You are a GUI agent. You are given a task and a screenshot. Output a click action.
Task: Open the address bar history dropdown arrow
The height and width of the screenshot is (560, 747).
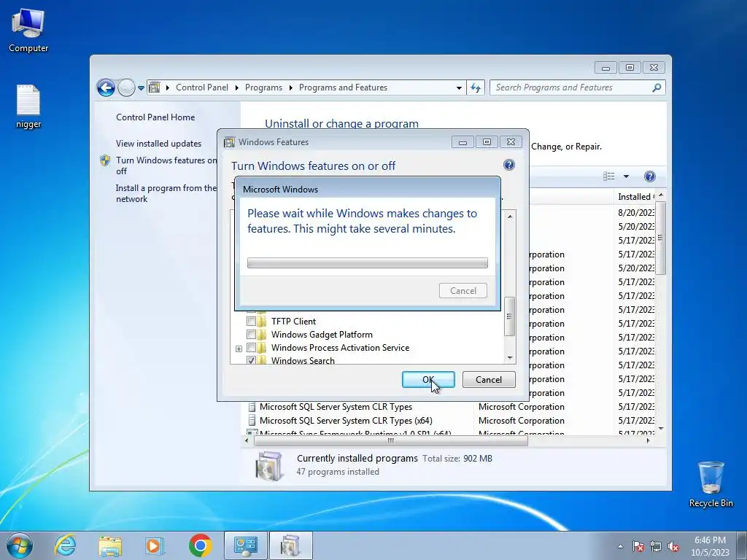459,87
